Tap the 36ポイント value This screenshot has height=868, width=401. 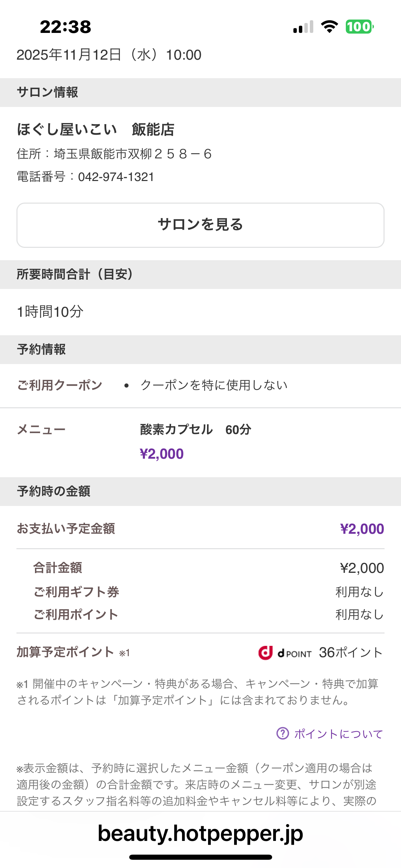click(x=350, y=652)
